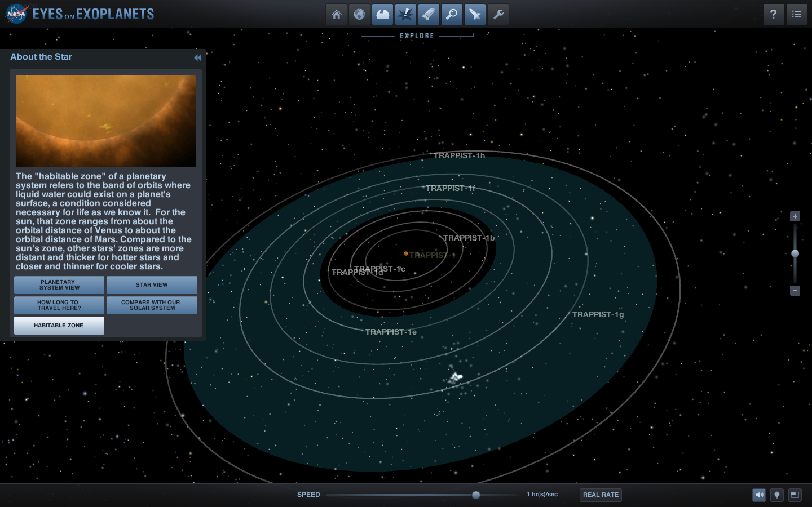812x507 pixels.
Task: Click the Home icon in top toolbar
Action: point(336,14)
